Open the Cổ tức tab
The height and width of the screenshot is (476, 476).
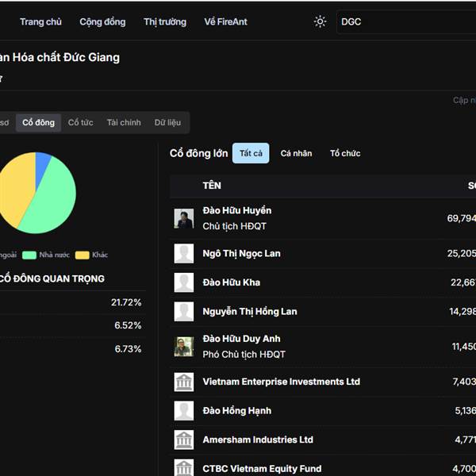click(80, 122)
